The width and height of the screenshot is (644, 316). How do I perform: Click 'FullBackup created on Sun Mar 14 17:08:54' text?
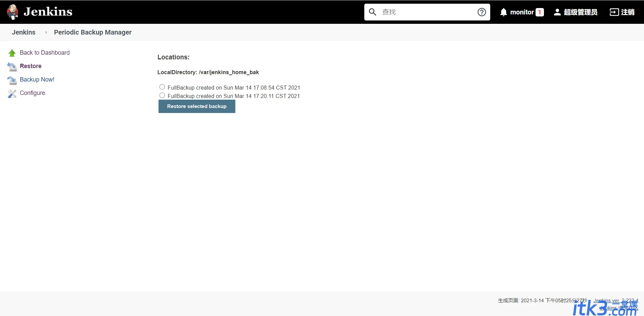point(234,88)
